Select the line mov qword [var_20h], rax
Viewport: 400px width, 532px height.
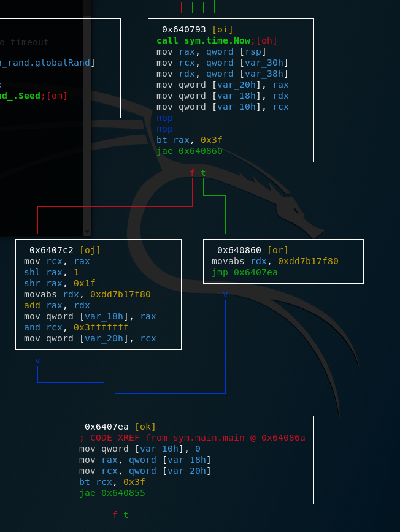coord(223,85)
